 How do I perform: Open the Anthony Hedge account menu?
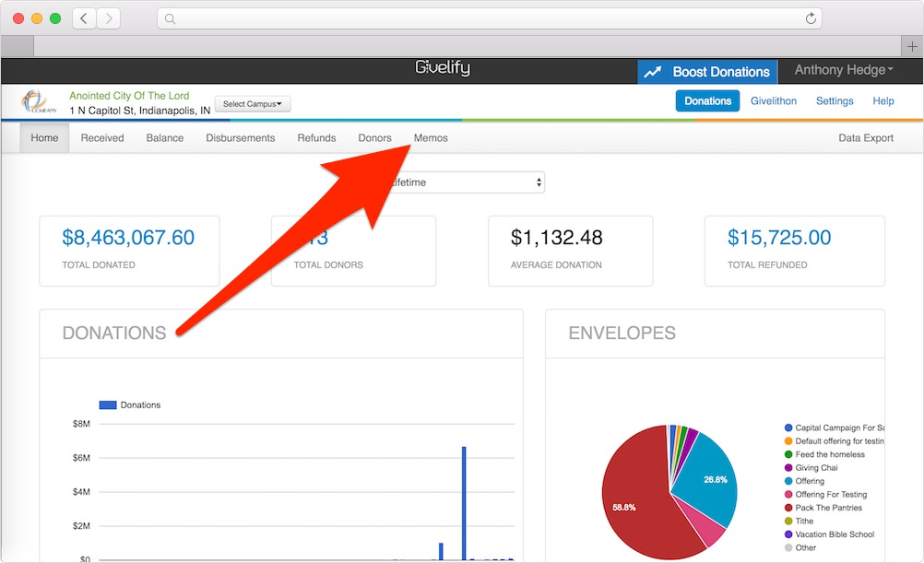pos(844,71)
